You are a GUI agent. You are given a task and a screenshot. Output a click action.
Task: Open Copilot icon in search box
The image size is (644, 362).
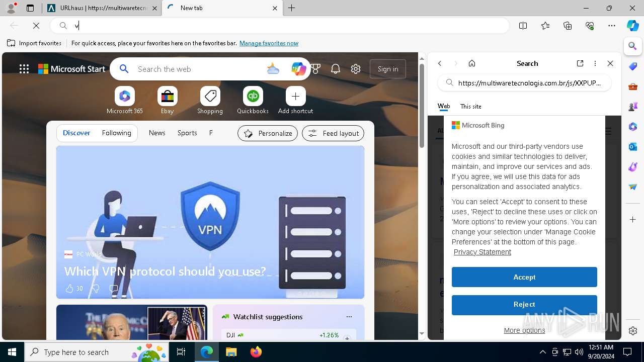pyautogui.click(x=298, y=69)
